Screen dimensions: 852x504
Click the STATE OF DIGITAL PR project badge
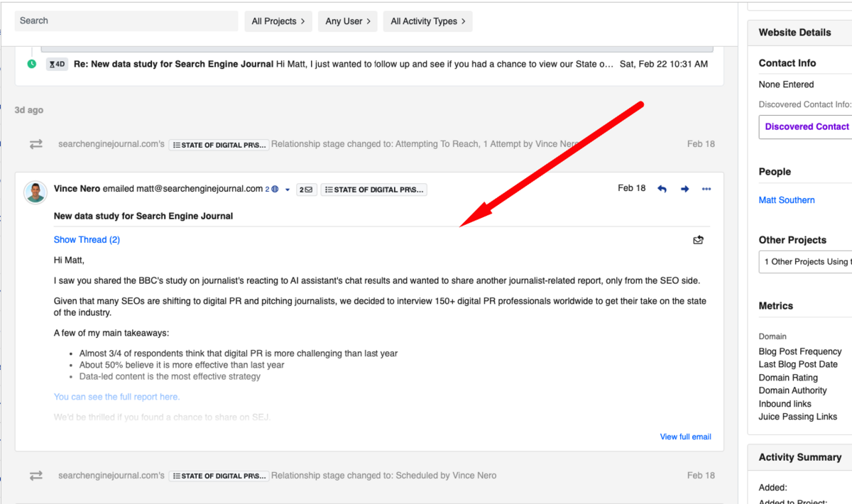[373, 189]
